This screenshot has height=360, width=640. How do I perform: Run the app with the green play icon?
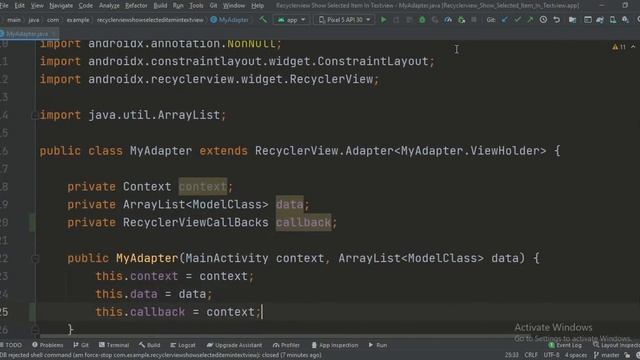tap(383, 20)
